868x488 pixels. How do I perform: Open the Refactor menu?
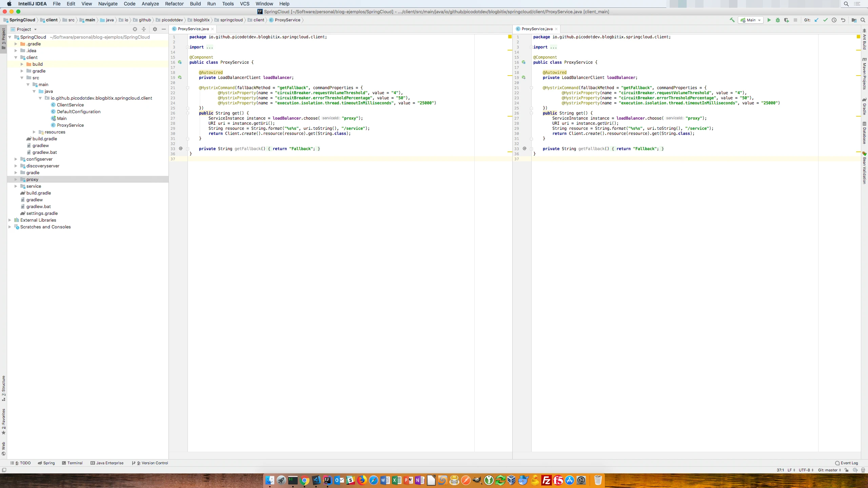coord(174,4)
